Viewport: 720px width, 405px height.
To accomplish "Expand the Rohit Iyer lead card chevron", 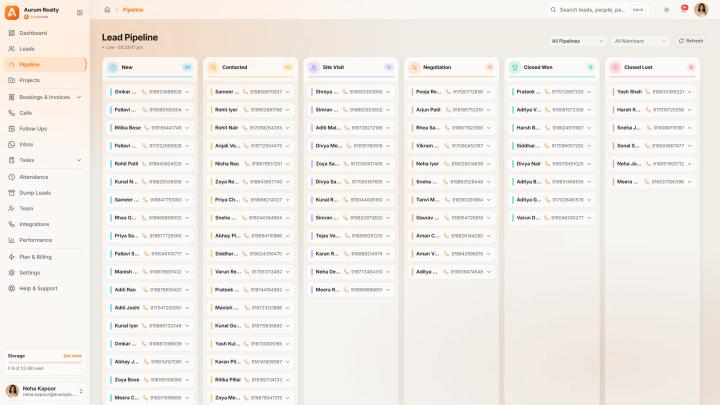I will pyautogui.click(x=288, y=110).
